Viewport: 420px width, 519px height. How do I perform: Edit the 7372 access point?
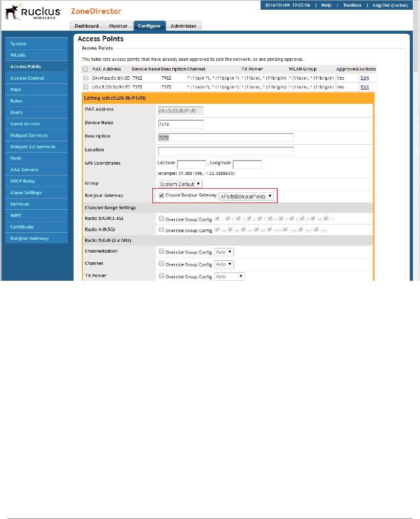pos(365,87)
